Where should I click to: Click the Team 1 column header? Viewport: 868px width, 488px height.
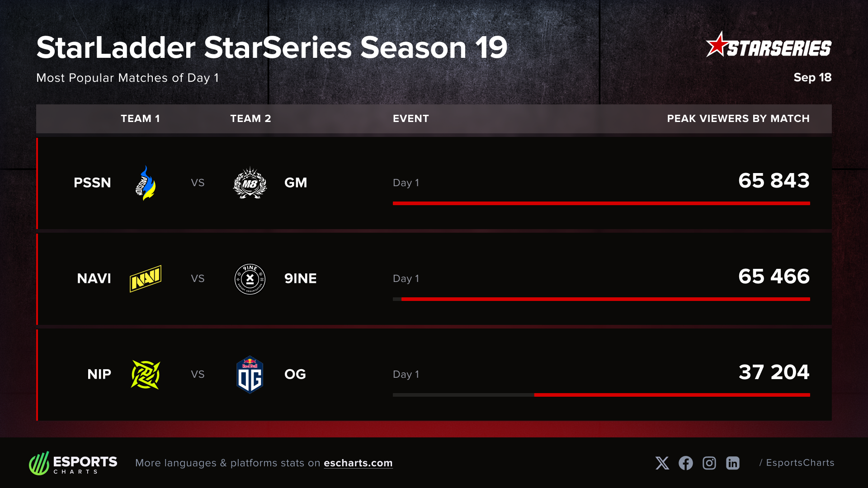click(x=140, y=118)
